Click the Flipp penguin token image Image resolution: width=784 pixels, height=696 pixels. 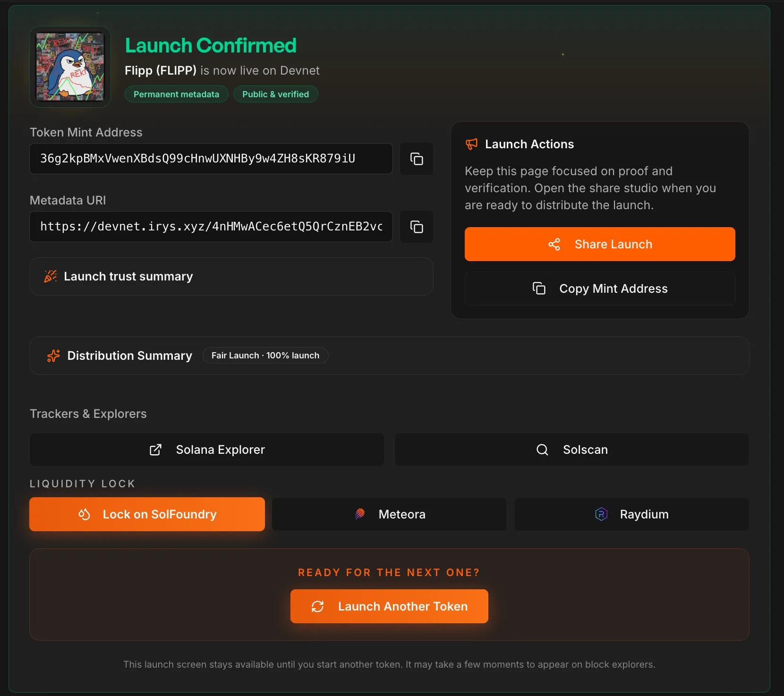click(x=70, y=67)
